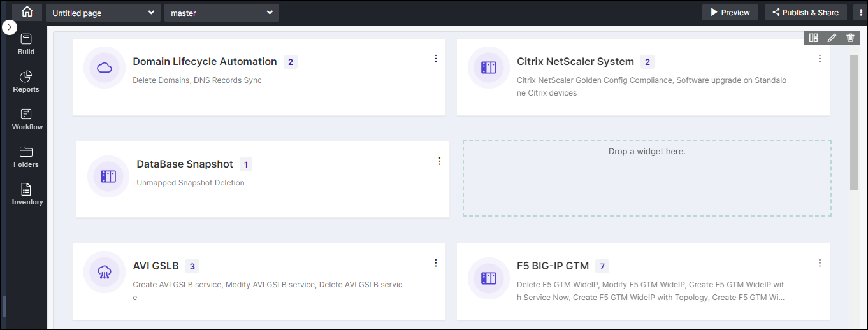Select the Domain Lifecycle Automation title
This screenshot has width=868, height=330.
205,62
